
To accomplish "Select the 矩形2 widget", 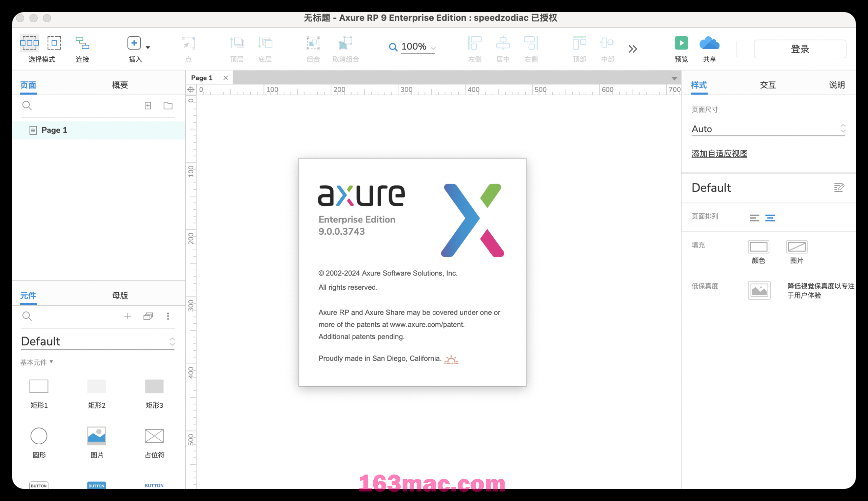I will (x=97, y=386).
